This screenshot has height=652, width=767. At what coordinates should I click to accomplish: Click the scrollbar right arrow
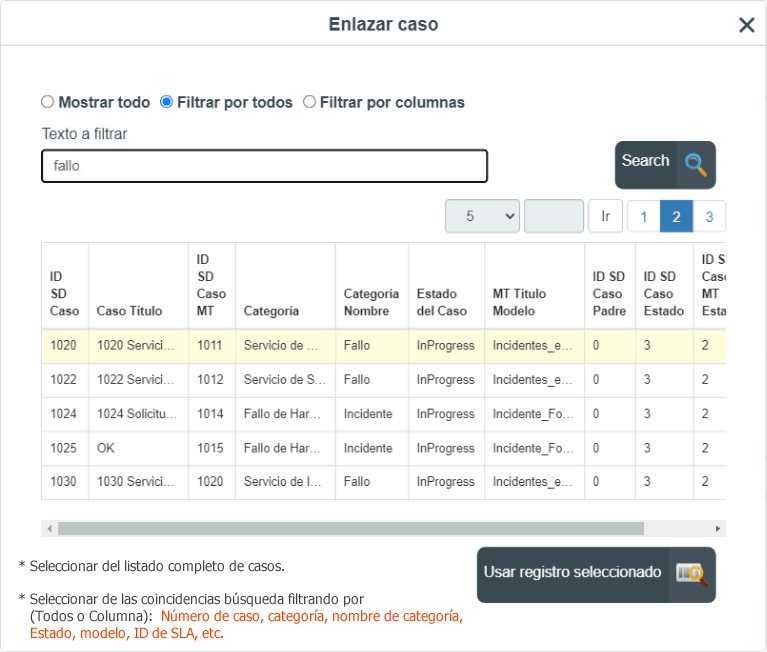point(718,528)
